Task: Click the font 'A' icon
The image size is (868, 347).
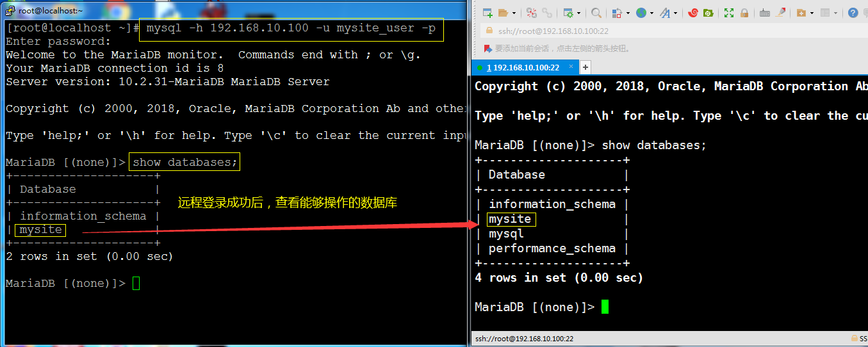Action: coord(665,13)
